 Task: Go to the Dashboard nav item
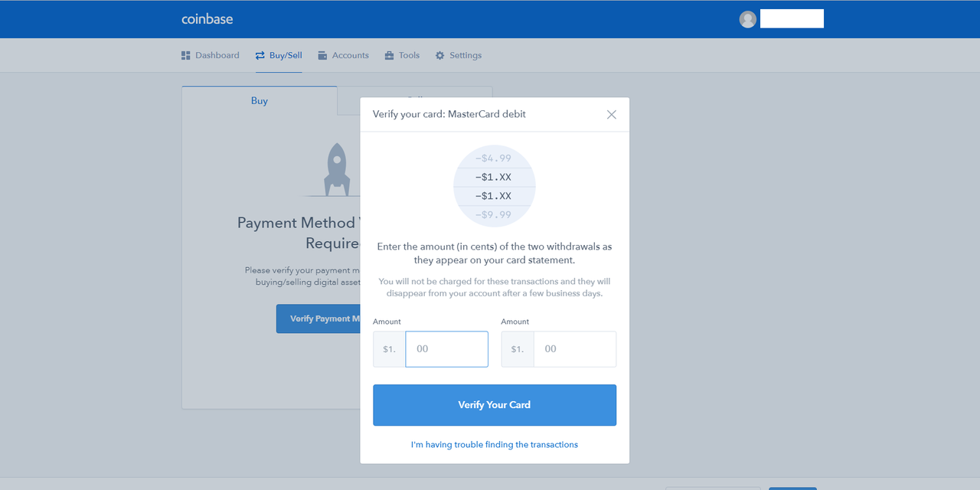click(x=210, y=55)
